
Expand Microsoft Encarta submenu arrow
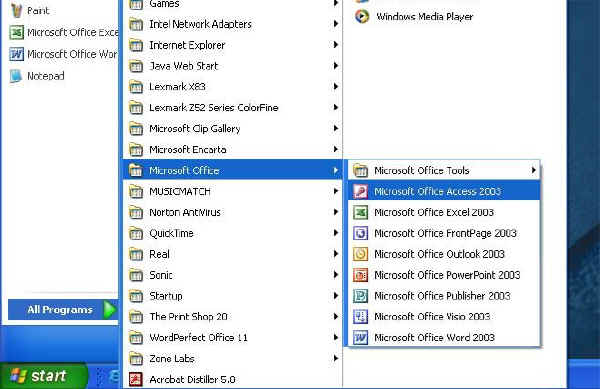[336, 149]
